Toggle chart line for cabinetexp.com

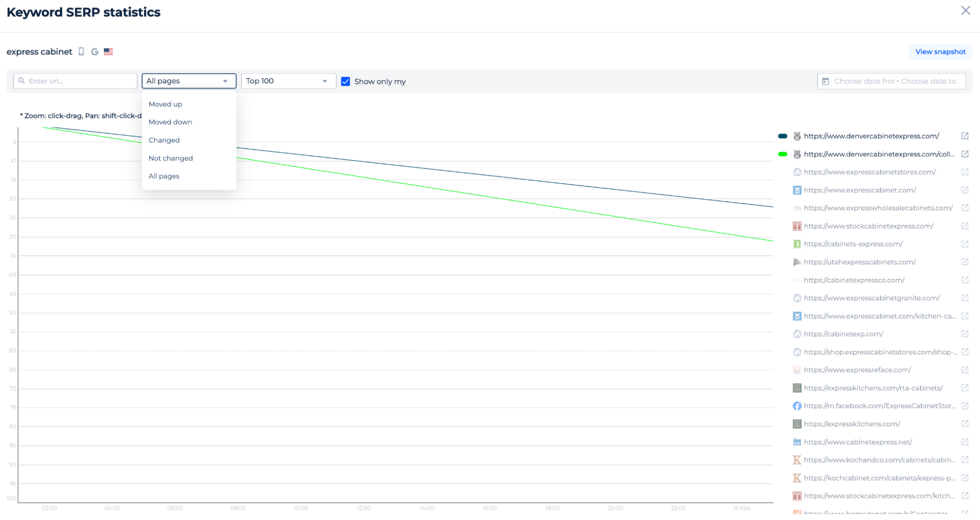point(838,334)
